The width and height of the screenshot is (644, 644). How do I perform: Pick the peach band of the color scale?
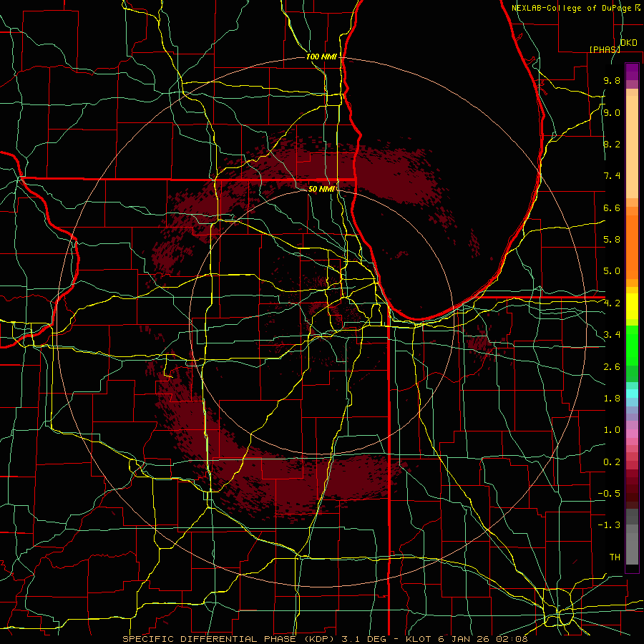(632, 147)
